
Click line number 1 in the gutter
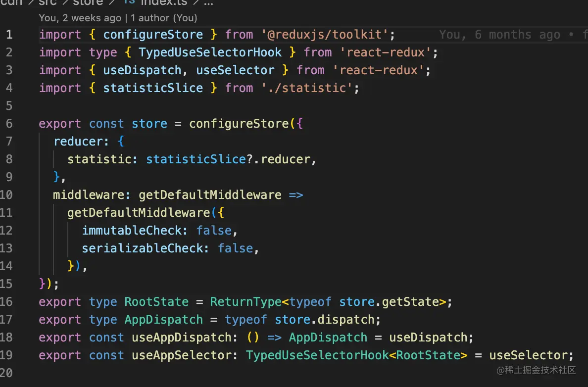9,35
